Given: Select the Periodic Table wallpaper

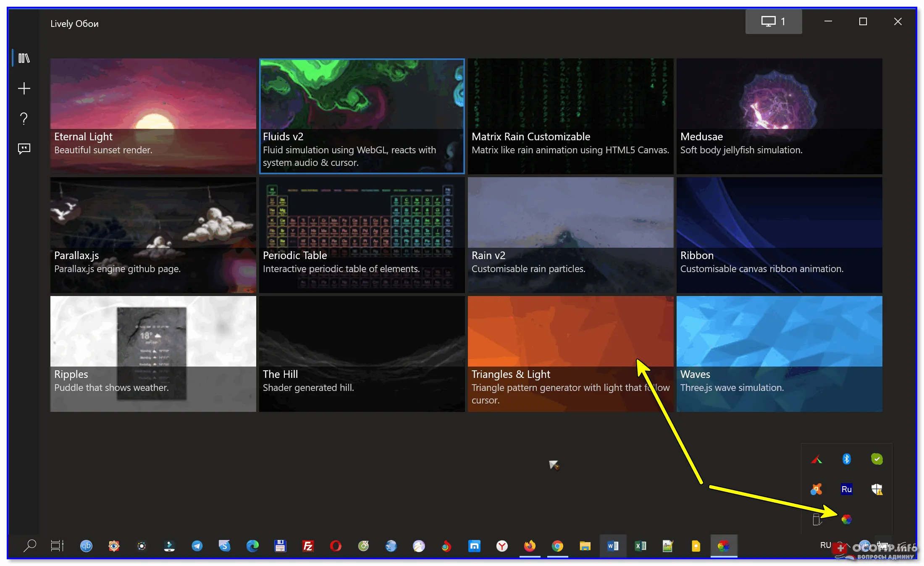Looking at the screenshot, I should tap(362, 235).
